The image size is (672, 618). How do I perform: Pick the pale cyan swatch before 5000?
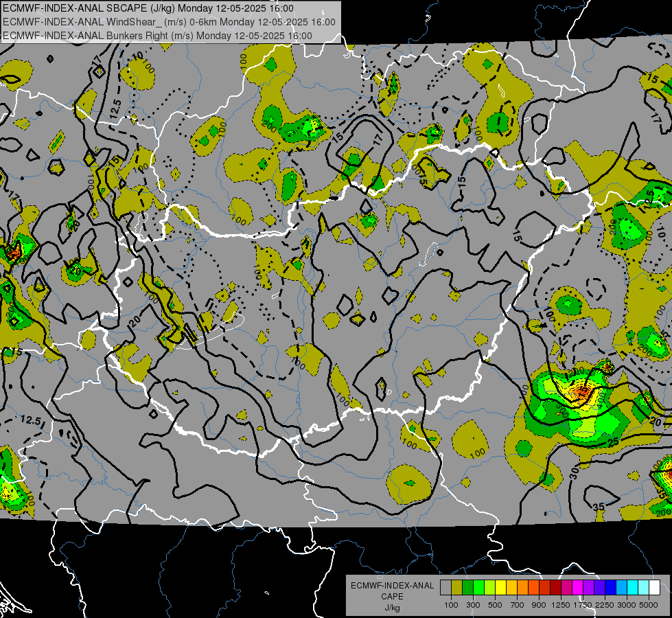click(643, 588)
